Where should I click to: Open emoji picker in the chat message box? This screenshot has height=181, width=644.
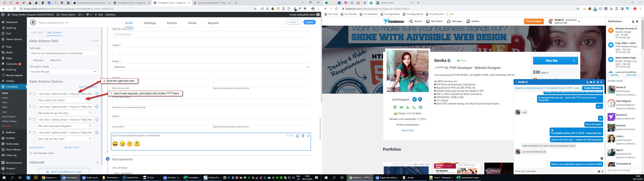(599, 171)
